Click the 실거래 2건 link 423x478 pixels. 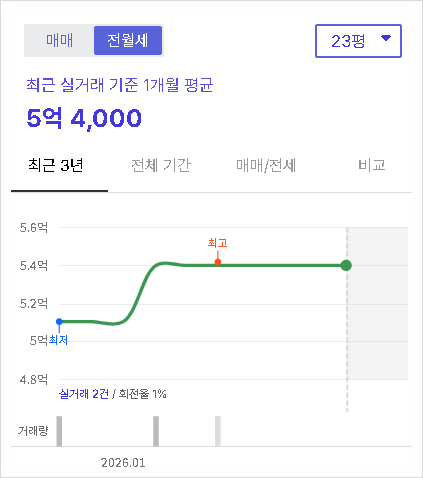84,394
